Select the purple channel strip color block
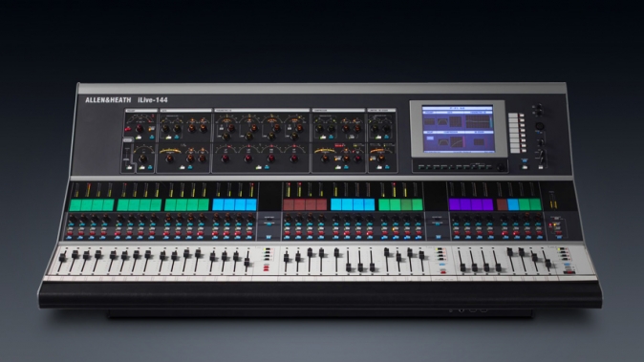644x362 pixels. (471, 204)
